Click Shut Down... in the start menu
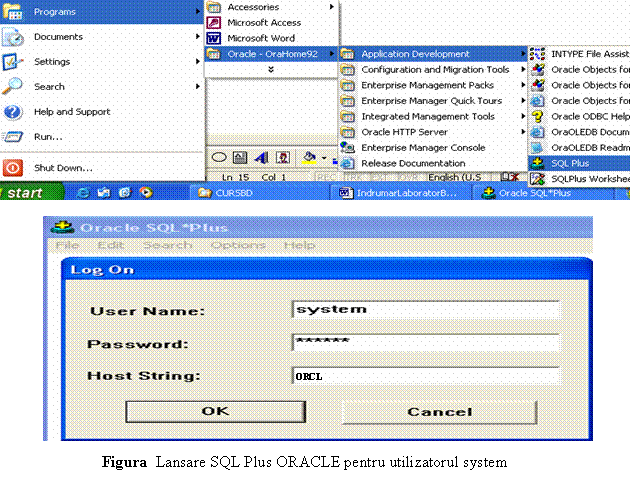The height and width of the screenshot is (482, 630). pos(101,167)
